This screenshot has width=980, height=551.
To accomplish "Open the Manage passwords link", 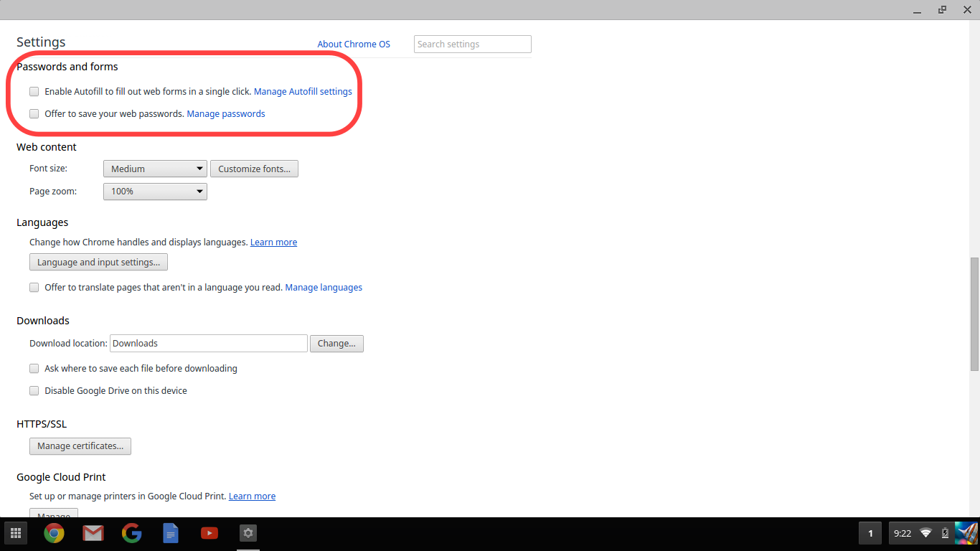I will (226, 114).
